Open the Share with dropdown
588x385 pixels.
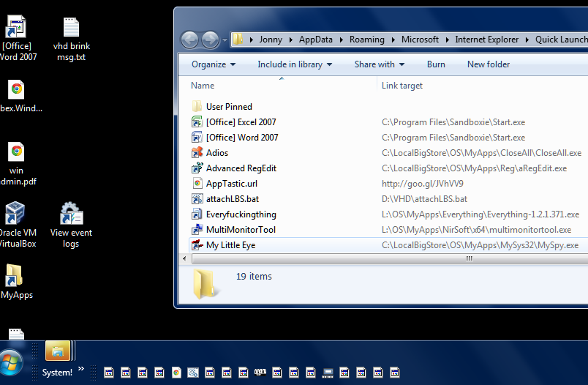(379, 64)
